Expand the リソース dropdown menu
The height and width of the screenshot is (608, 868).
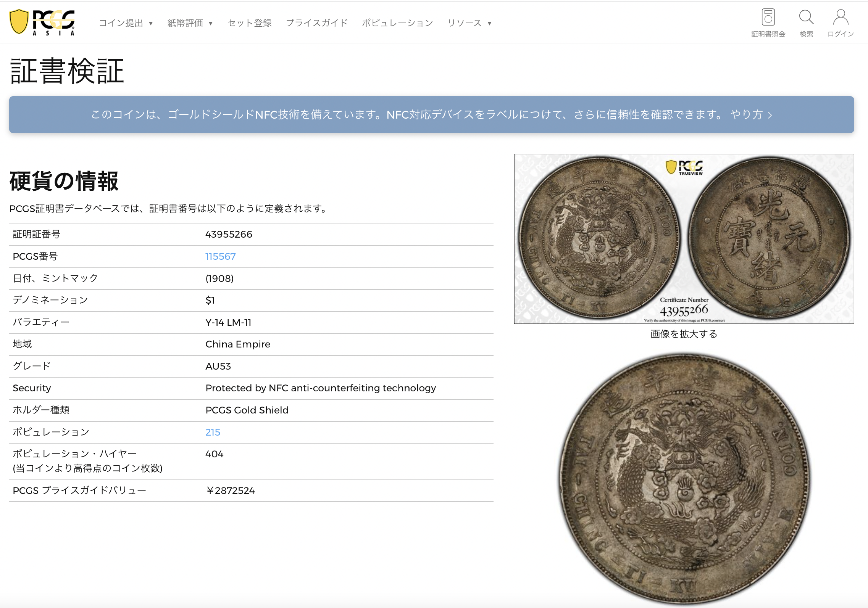pos(469,23)
